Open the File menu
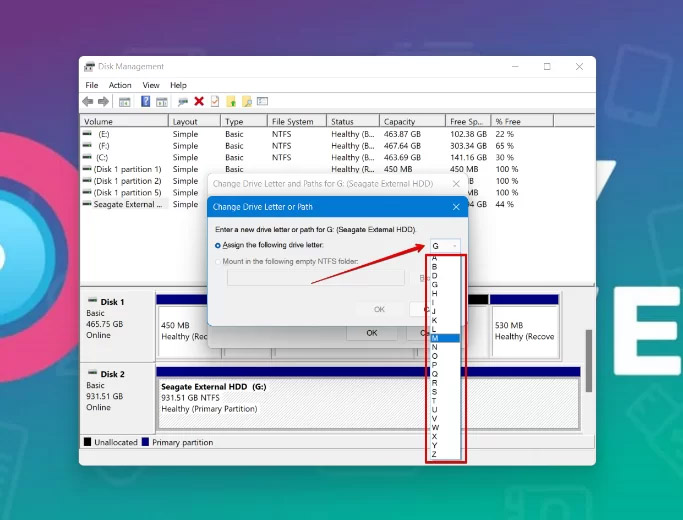Screen dimensions: 683x520 pyautogui.click(x=91, y=85)
